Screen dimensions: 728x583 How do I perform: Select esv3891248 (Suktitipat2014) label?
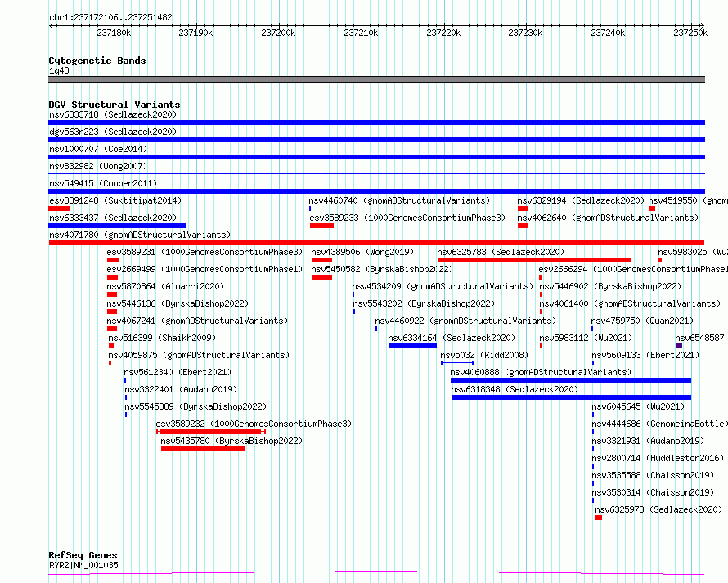point(115,200)
